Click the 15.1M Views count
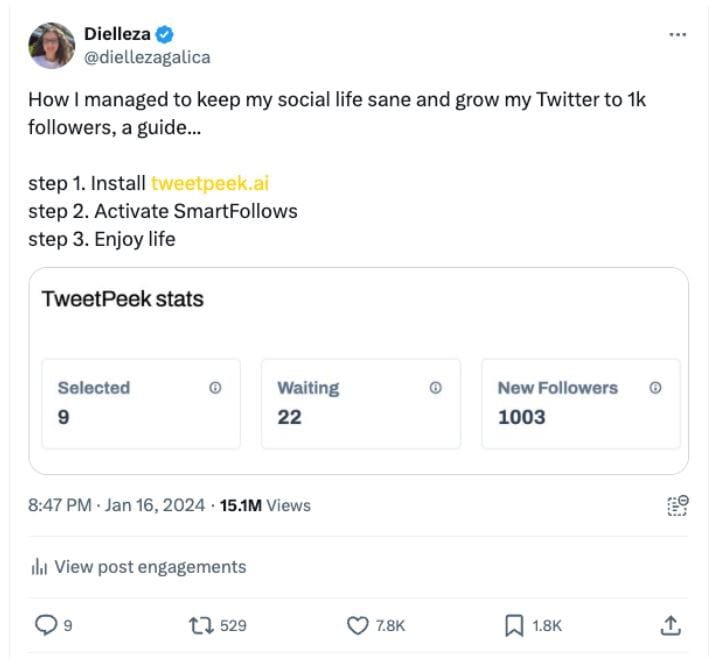Viewport: 712px width, 663px height. click(265, 506)
